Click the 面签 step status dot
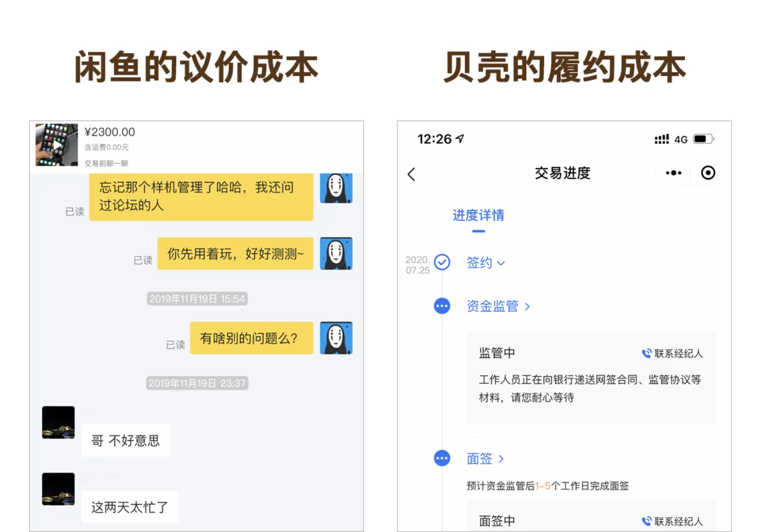Screen dimensions: 761x532 coord(442,458)
